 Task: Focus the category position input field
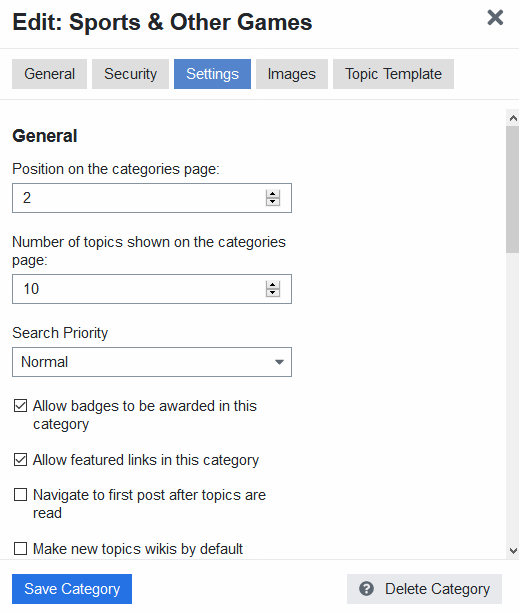[152, 198]
